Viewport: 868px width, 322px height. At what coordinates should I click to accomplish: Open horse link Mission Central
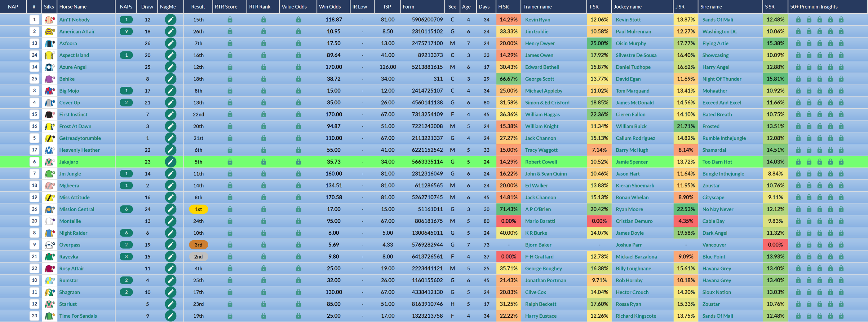[77, 209]
